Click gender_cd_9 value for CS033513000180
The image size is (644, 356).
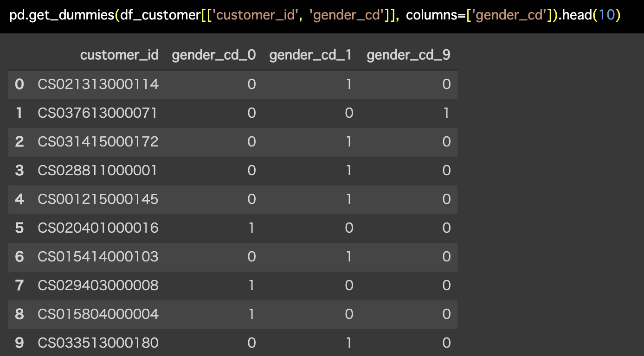click(446, 343)
